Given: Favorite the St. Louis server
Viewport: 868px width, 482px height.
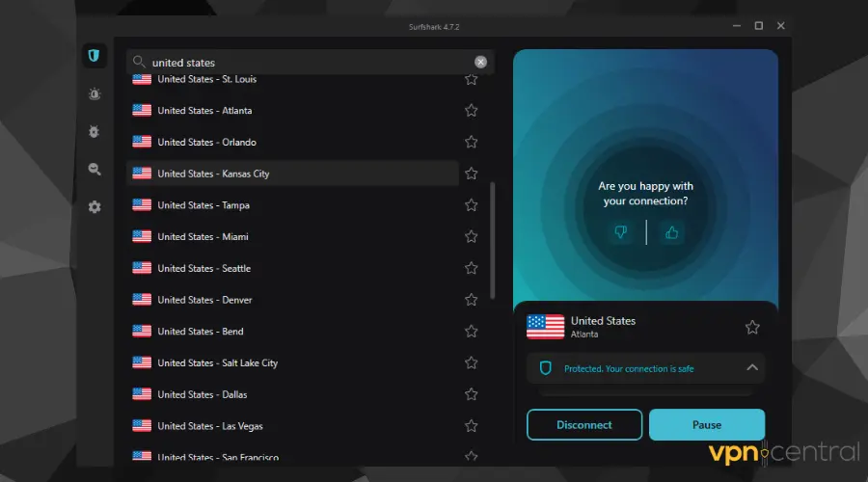Looking at the screenshot, I should pos(471,79).
